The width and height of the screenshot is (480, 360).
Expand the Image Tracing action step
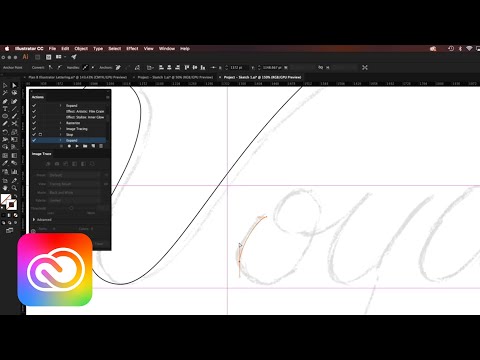tap(60, 129)
